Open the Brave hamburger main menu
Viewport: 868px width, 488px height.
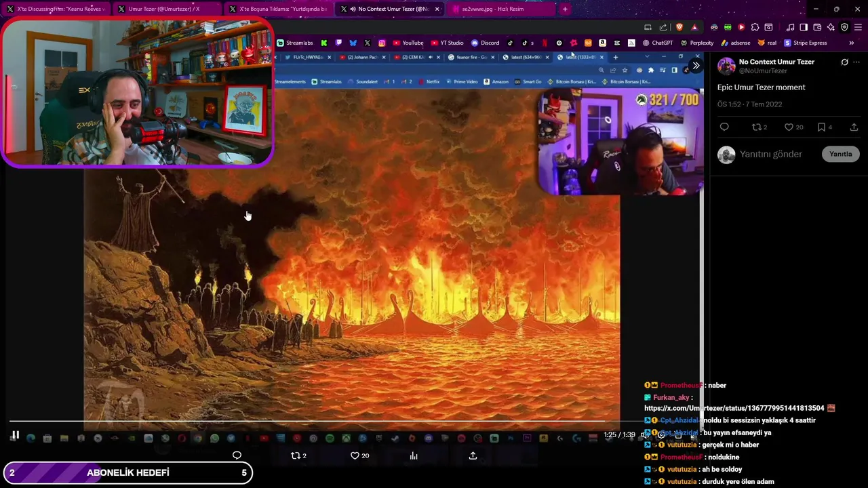[858, 27]
